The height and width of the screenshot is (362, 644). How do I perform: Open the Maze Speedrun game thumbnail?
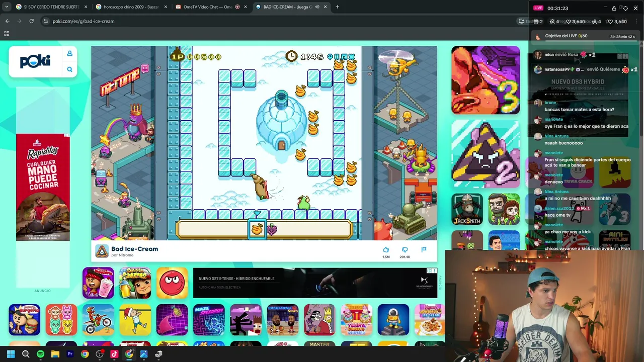(209, 320)
